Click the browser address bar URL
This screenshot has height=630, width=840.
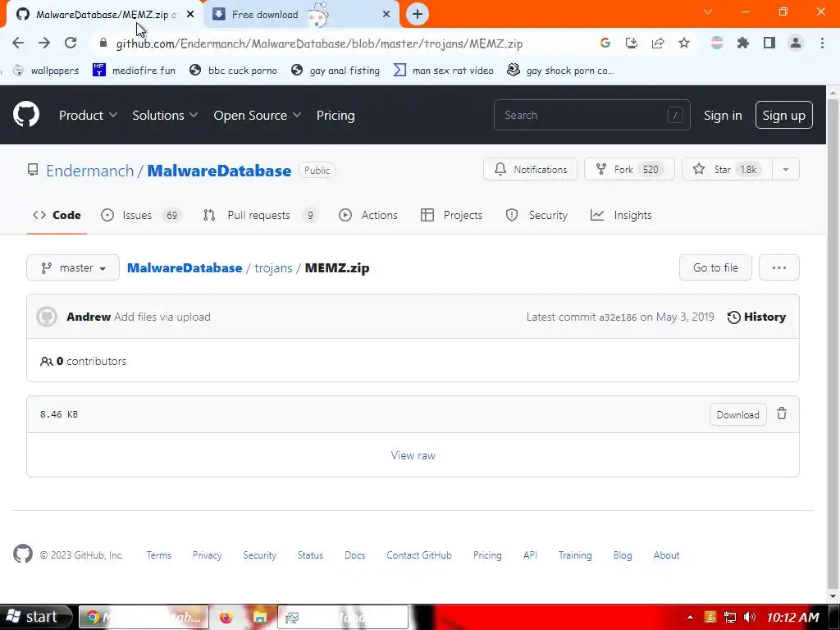[x=319, y=43]
